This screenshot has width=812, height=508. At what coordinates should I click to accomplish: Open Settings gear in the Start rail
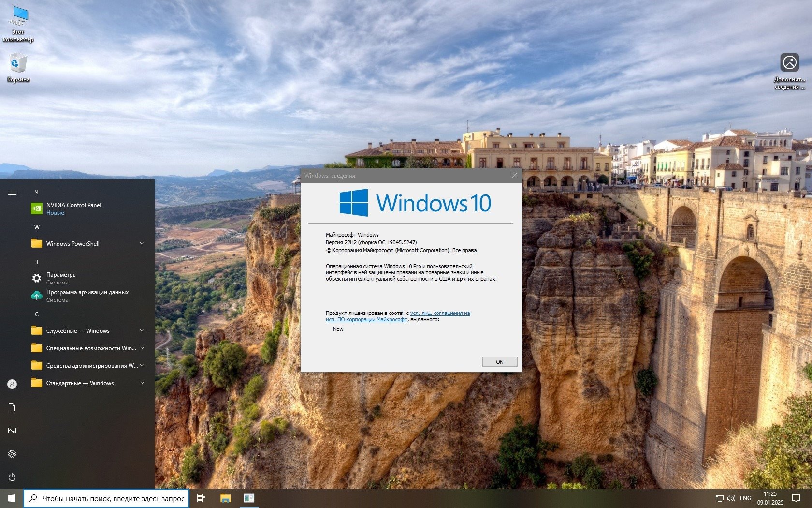click(12, 454)
